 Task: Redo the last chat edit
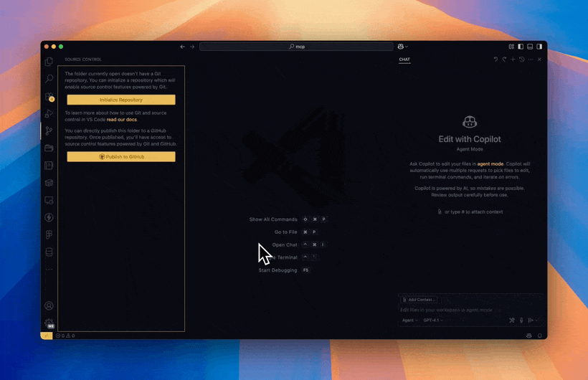[x=504, y=60]
